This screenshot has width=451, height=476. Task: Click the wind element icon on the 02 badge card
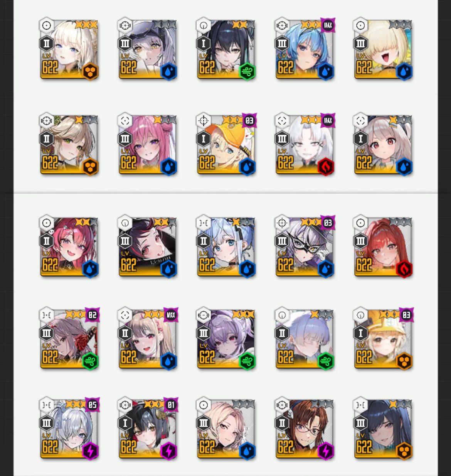[x=90, y=361]
